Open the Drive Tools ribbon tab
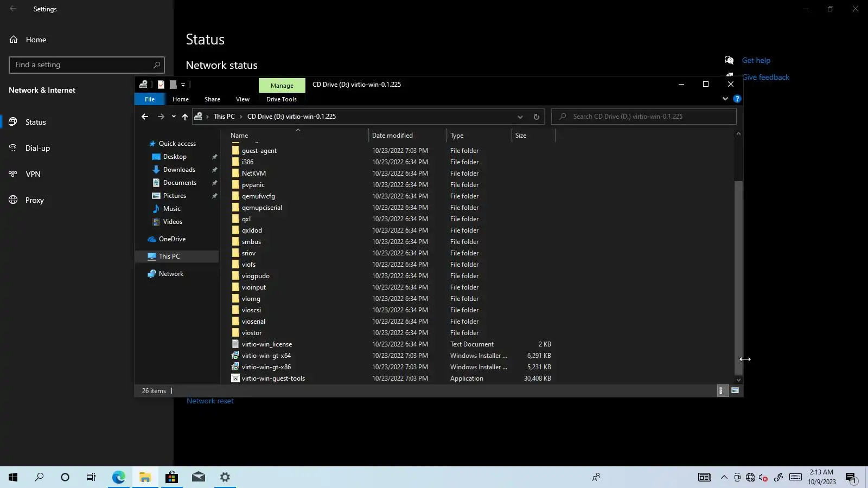The image size is (868, 488). (282, 99)
